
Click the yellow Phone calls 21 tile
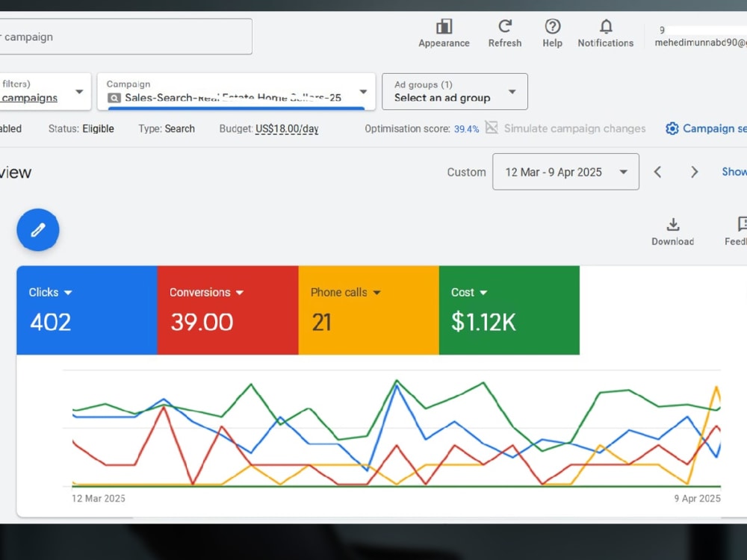click(x=369, y=310)
